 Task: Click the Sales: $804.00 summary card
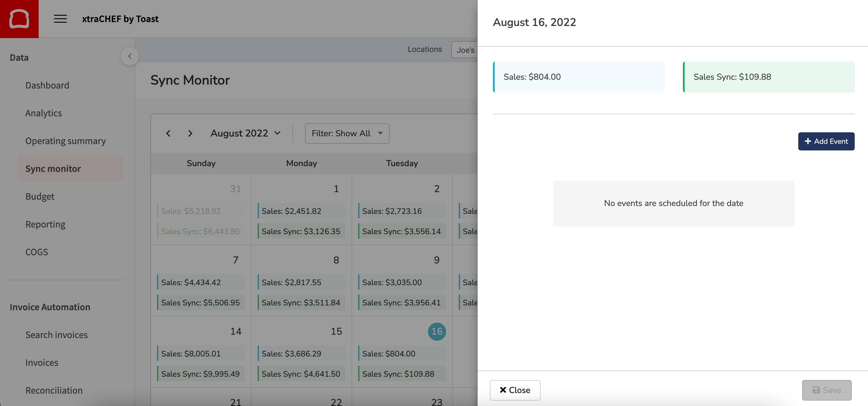(x=579, y=77)
